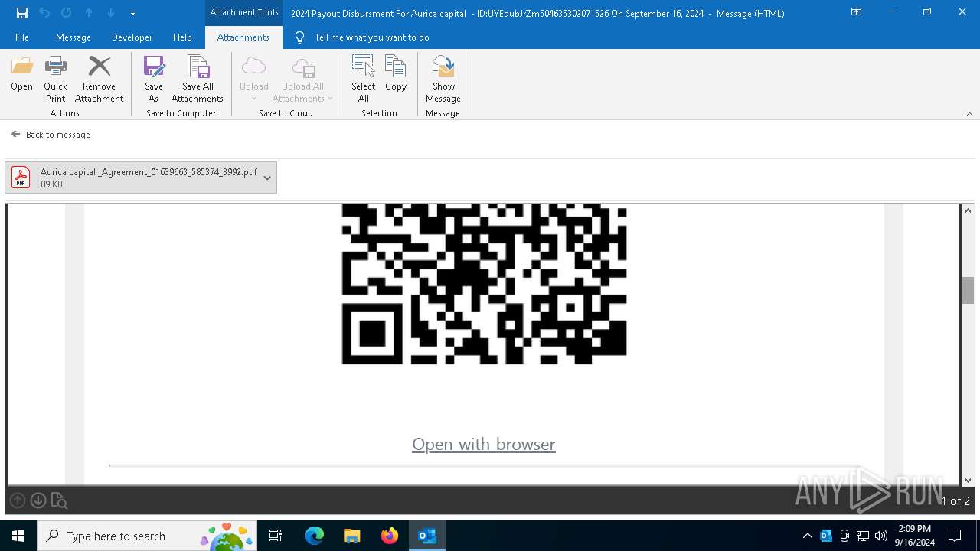Image resolution: width=980 pixels, height=551 pixels.
Task: Open the Help ribbon tab
Action: [x=182, y=37]
